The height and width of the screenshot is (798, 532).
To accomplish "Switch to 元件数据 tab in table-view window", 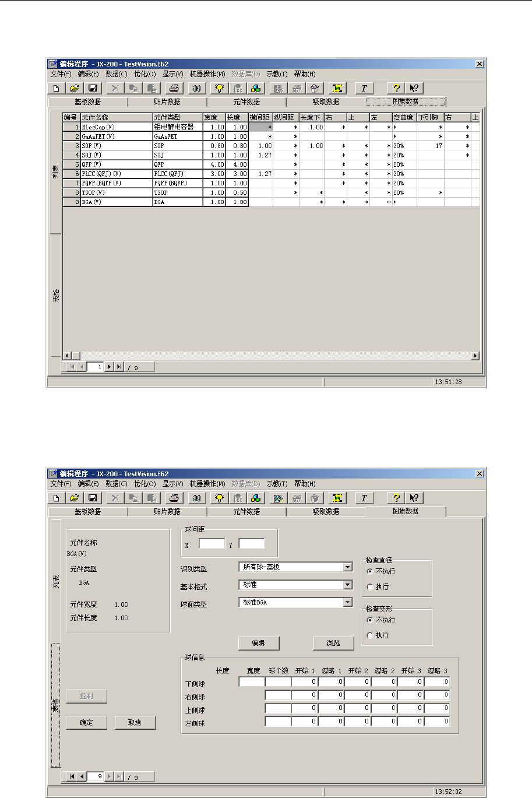I will coord(246,102).
